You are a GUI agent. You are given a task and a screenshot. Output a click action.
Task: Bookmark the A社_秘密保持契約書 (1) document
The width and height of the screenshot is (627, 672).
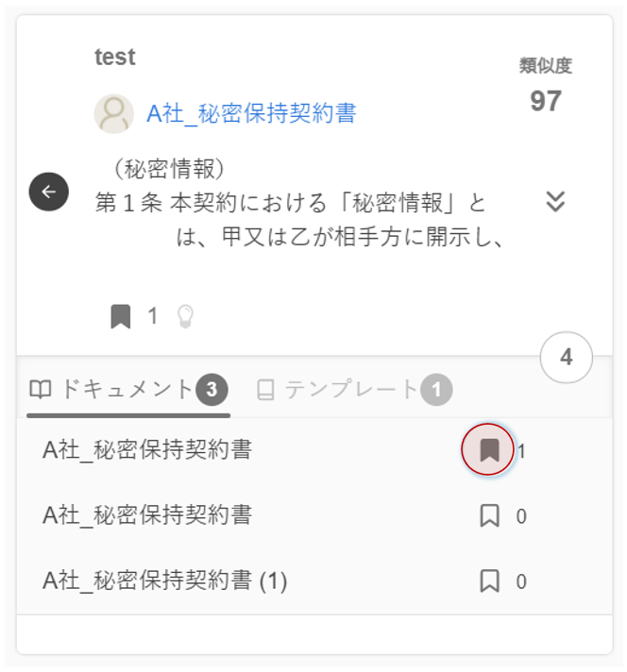pos(489,580)
